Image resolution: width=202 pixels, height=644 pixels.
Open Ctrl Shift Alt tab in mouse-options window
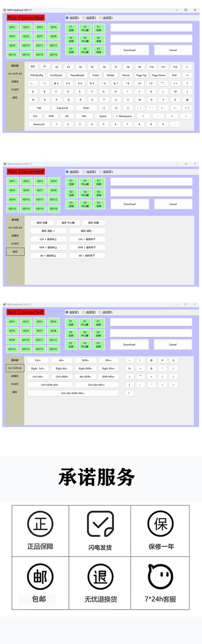coord(15,228)
